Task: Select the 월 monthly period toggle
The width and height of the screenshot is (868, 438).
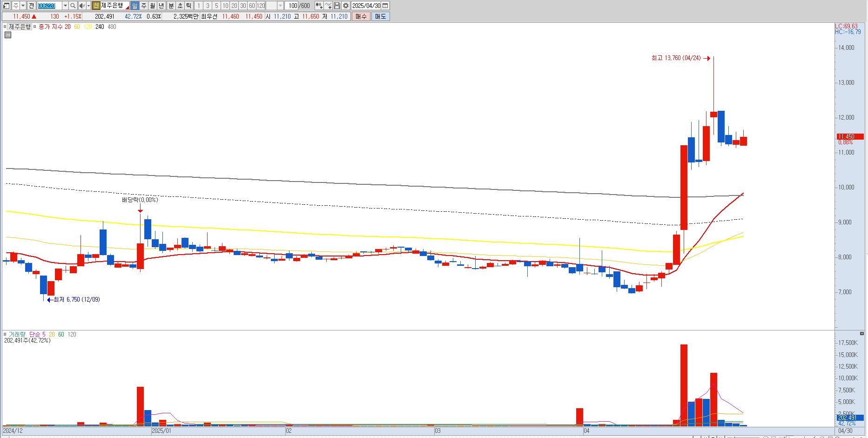Action: pyautogui.click(x=152, y=6)
